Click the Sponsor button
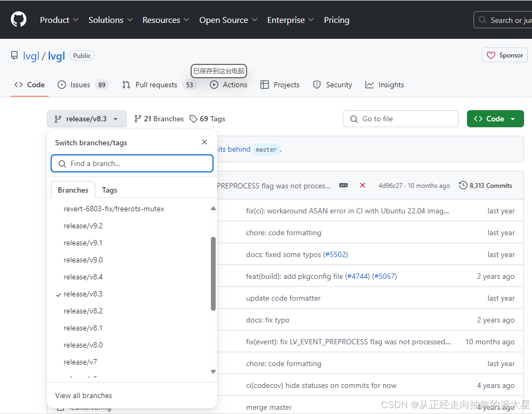This screenshot has height=414, width=532. (504, 55)
